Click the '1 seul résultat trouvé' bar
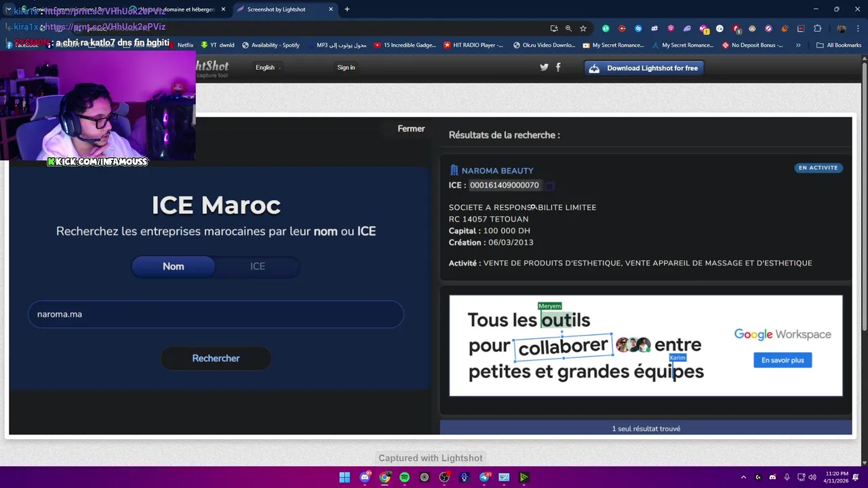 (646, 428)
